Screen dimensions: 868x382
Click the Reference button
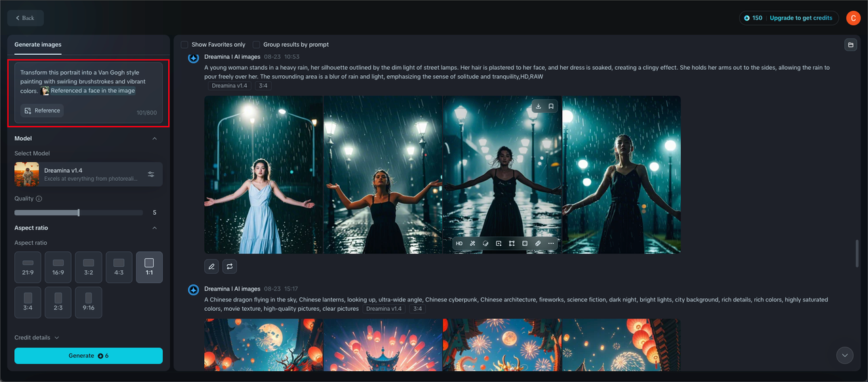tap(42, 110)
